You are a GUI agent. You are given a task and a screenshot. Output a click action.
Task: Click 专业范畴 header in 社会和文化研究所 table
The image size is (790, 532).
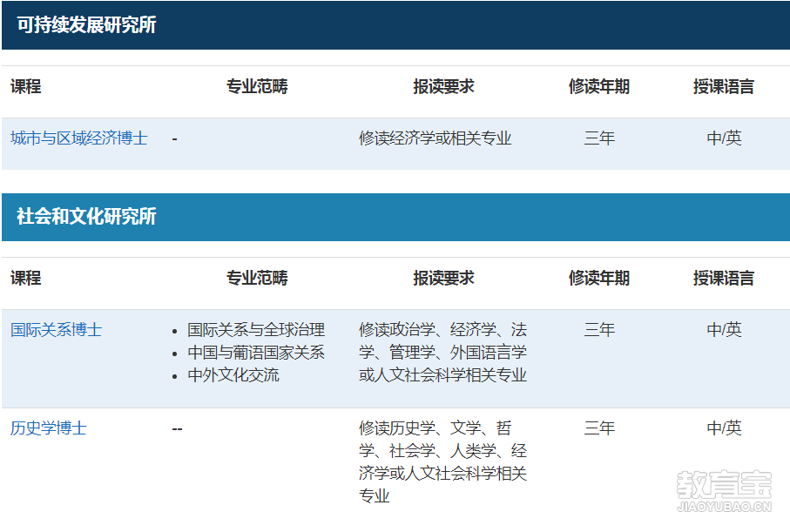257,278
